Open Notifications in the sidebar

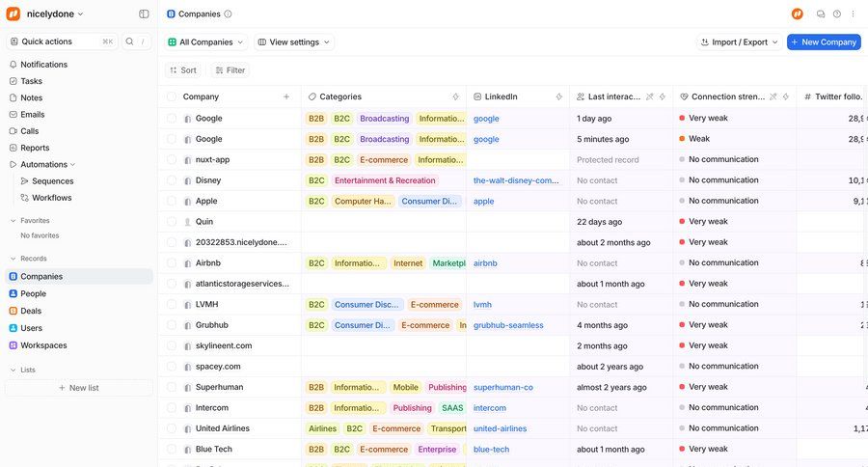pyautogui.click(x=79, y=65)
